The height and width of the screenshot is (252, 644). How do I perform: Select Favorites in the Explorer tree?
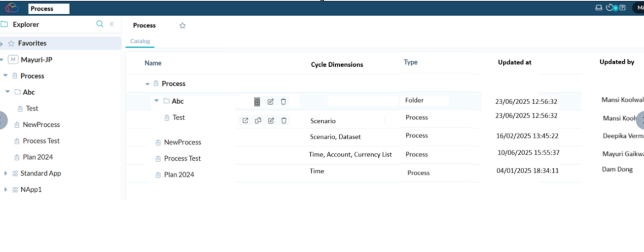32,43
